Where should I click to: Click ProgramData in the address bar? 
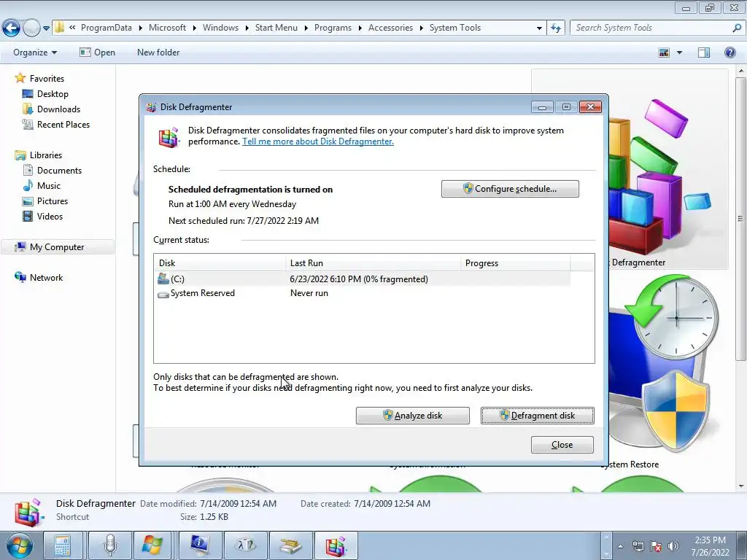click(x=107, y=28)
